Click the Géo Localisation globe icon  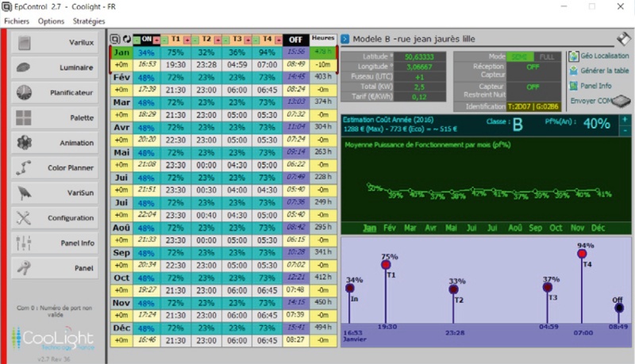pos(573,56)
